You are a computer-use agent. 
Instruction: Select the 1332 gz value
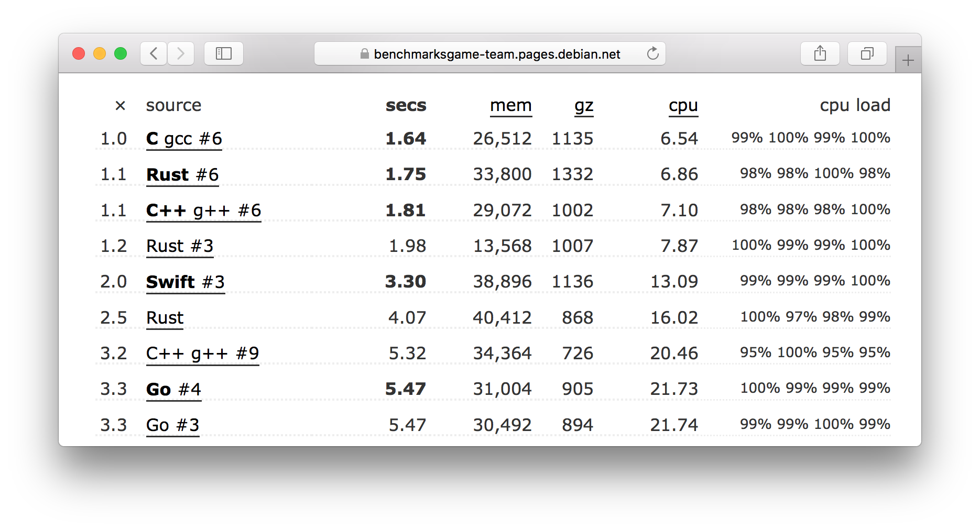pos(572,174)
